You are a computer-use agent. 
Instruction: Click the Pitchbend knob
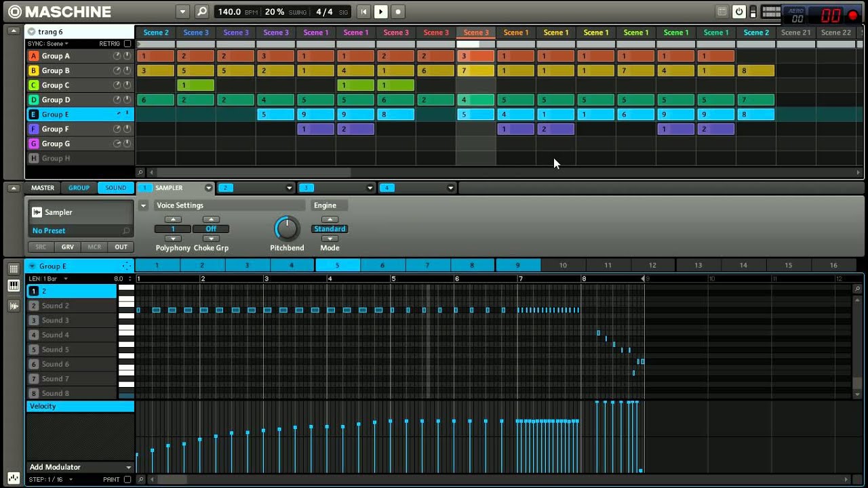pyautogui.click(x=287, y=229)
